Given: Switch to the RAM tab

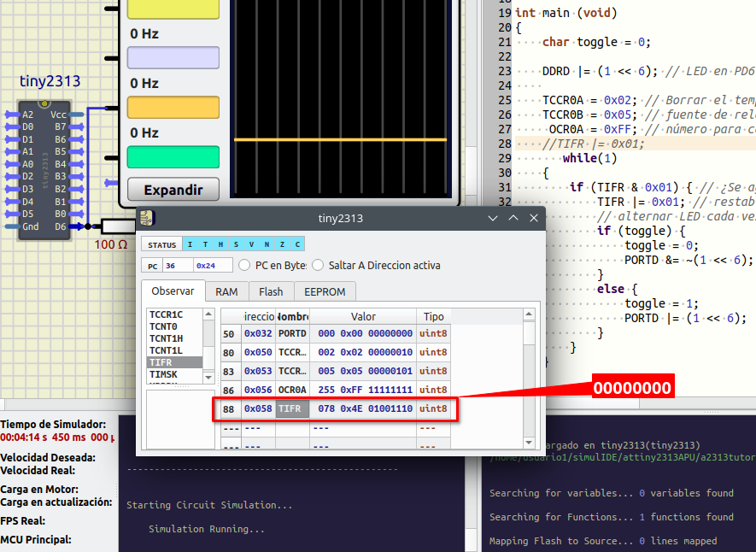Looking at the screenshot, I should click(x=226, y=291).
